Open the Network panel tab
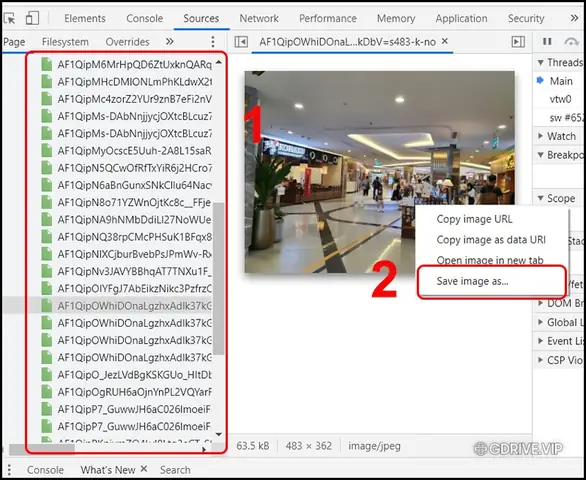The height and width of the screenshot is (480, 586). pos(259,18)
